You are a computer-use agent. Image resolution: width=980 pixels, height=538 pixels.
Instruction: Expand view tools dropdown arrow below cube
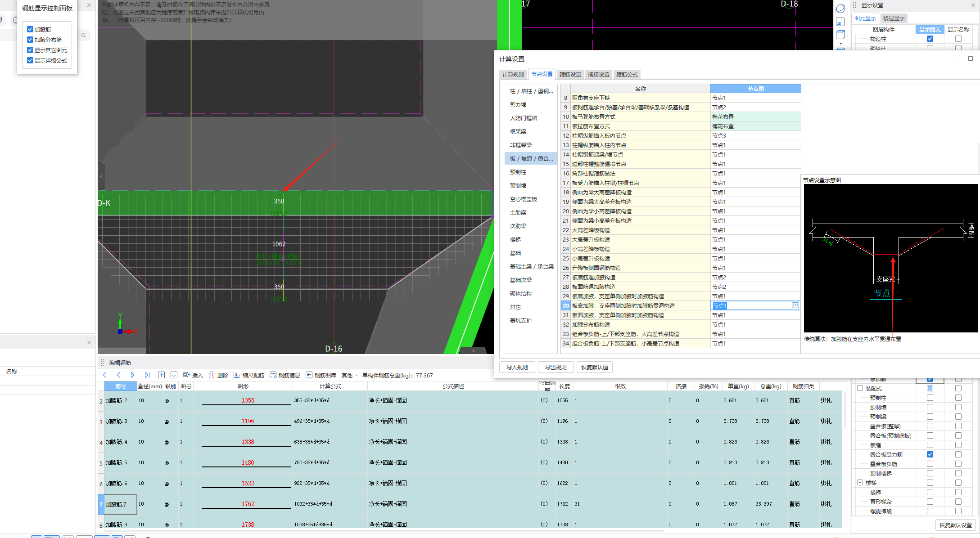(840, 44)
